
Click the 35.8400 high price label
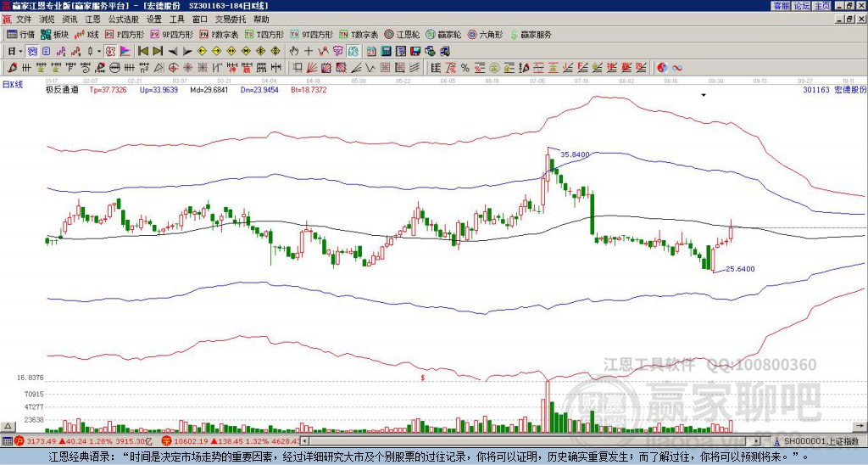[575, 154]
